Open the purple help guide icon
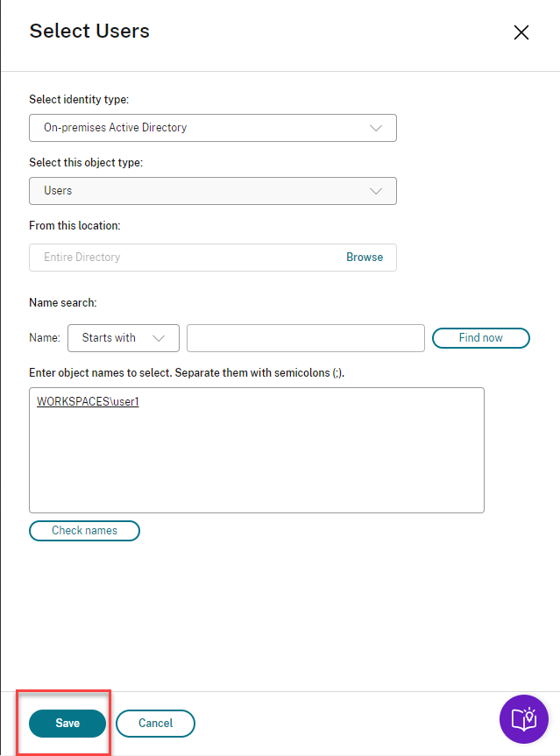Image resolution: width=560 pixels, height=756 pixels. (523, 720)
